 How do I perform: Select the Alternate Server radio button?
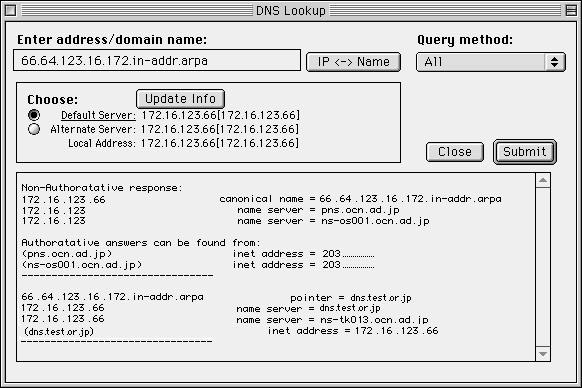tap(34, 129)
